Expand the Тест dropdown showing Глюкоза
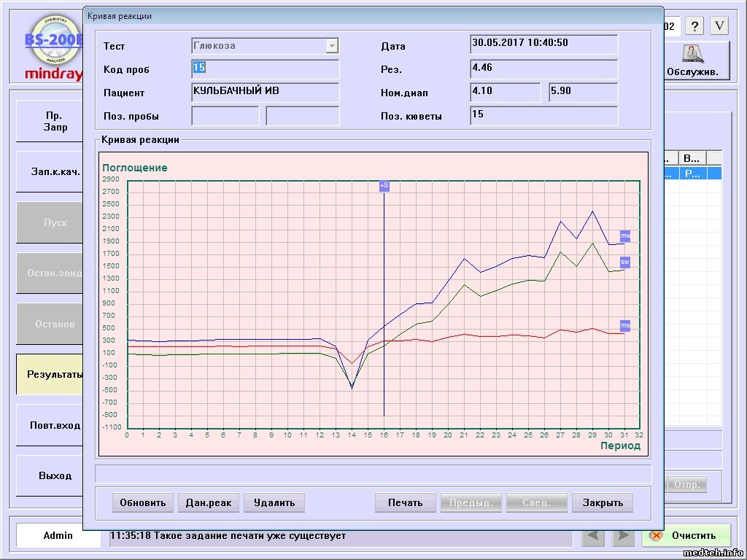 [332, 46]
